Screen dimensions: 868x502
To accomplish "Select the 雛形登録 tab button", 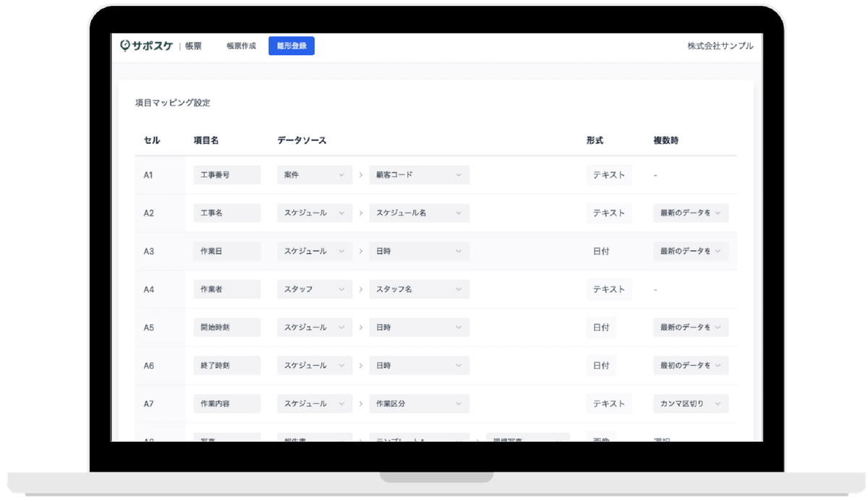I will (x=291, y=46).
